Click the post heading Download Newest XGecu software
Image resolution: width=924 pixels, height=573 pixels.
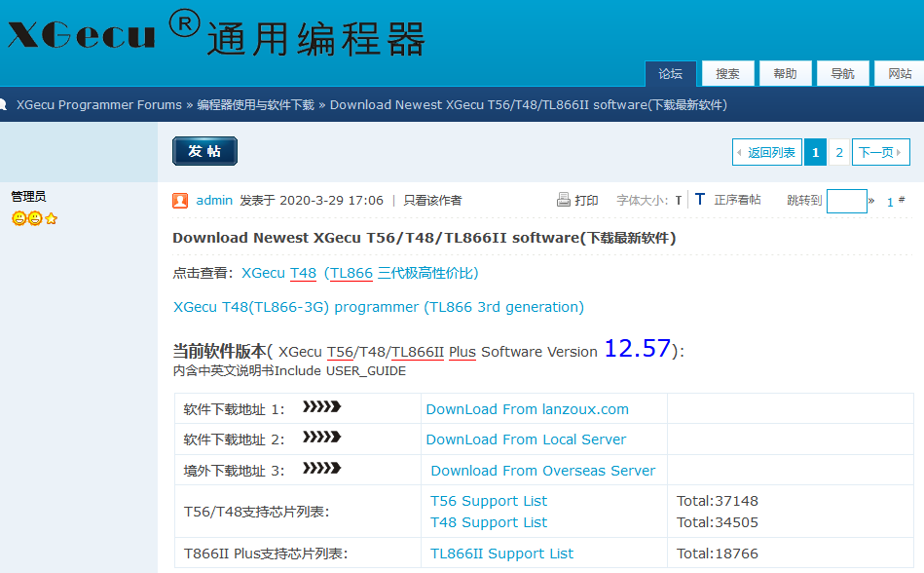click(x=425, y=238)
